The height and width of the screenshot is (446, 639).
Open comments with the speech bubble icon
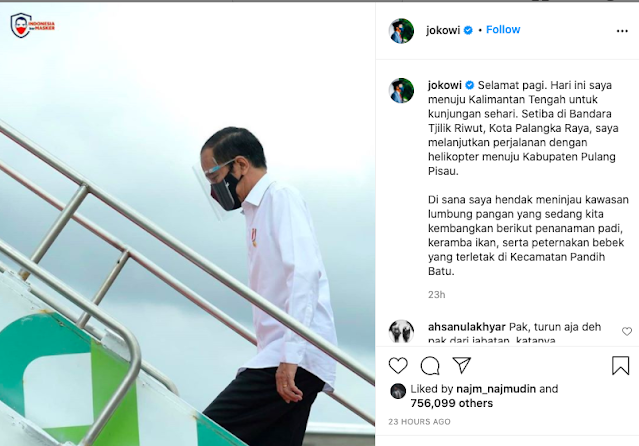point(430,365)
